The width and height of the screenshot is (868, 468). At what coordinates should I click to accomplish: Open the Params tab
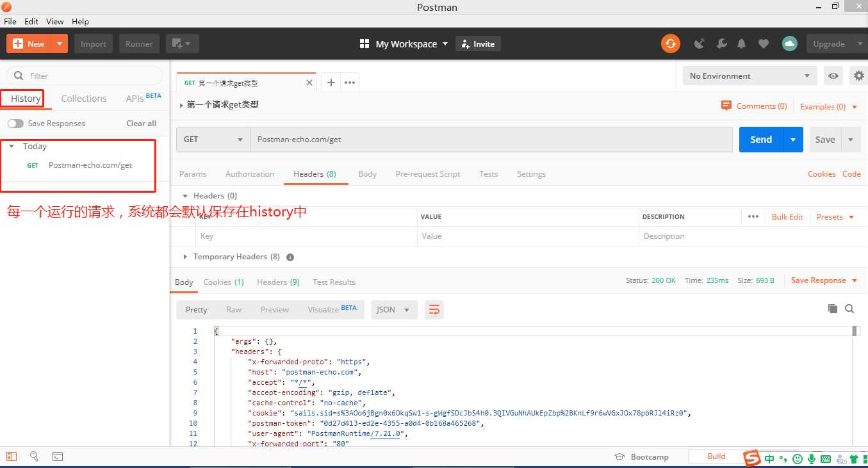(193, 173)
